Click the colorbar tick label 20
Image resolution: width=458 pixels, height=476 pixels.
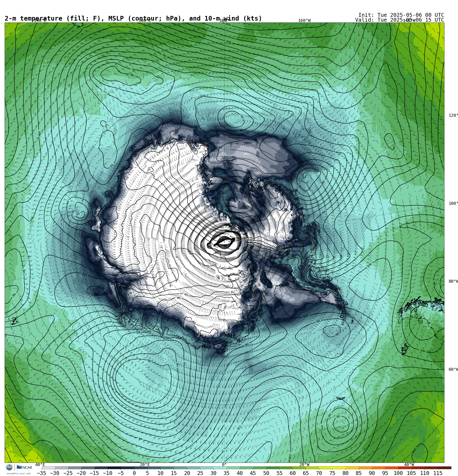pos(187,473)
